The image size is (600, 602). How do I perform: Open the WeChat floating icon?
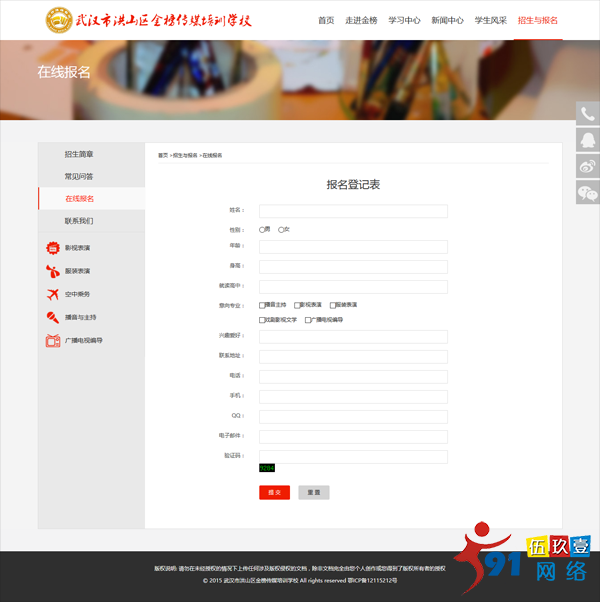coord(588,193)
